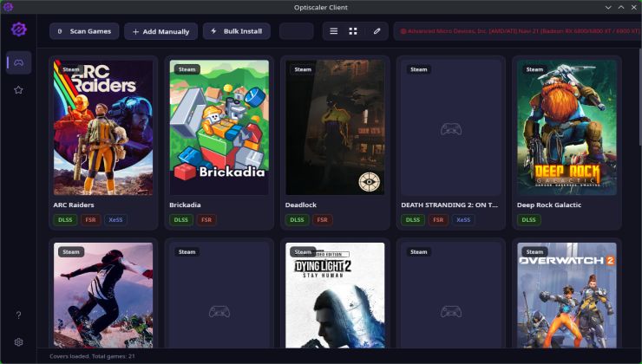Open the Help question mark icon
This screenshot has width=642, height=364.
[x=18, y=315]
